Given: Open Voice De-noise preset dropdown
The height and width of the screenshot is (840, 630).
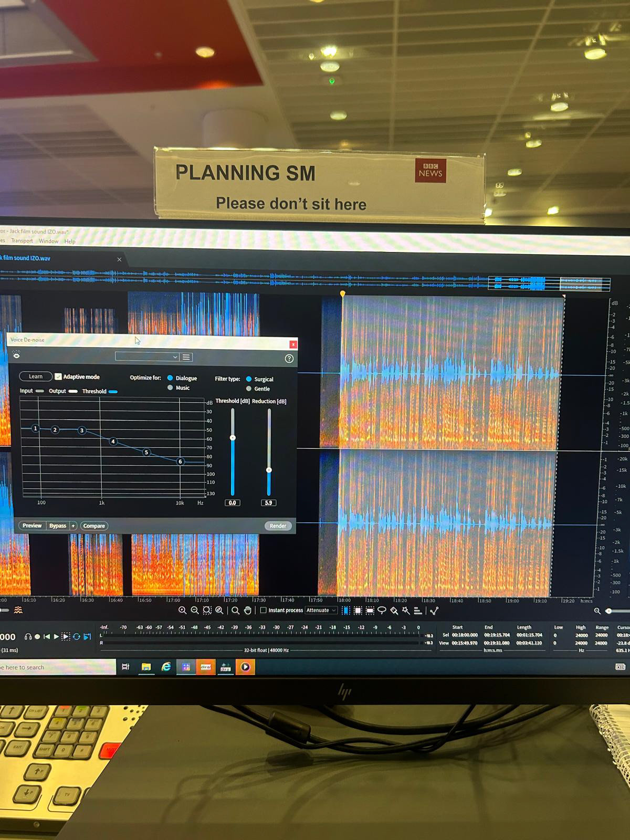Looking at the screenshot, I should [147, 357].
